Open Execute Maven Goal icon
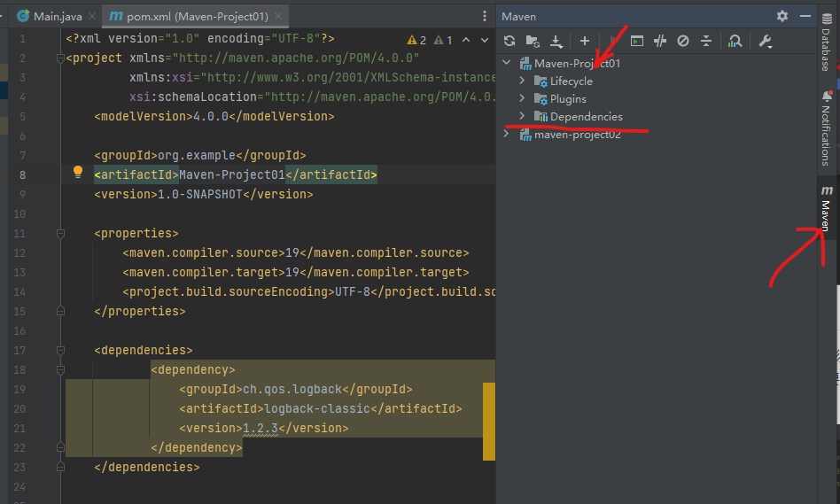 pyautogui.click(x=637, y=41)
